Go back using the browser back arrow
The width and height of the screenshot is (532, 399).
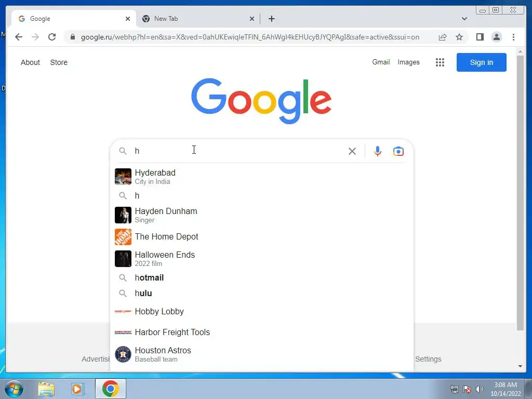19,37
